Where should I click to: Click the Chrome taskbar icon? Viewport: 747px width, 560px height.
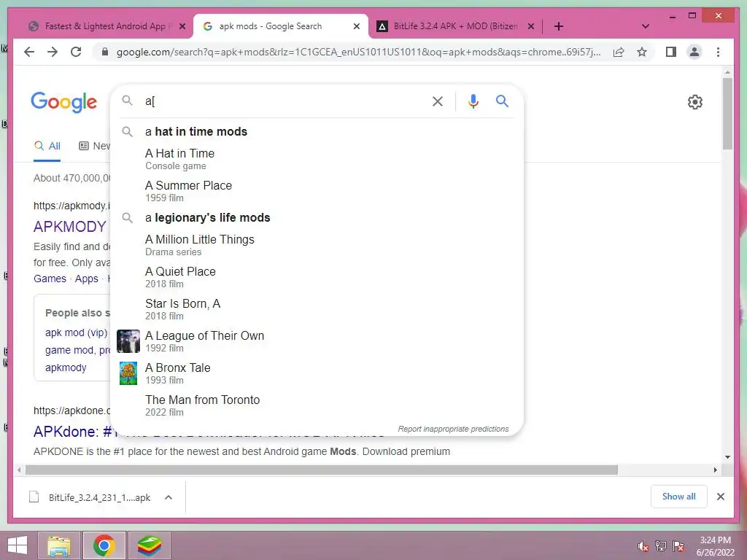tap(104, 545)
